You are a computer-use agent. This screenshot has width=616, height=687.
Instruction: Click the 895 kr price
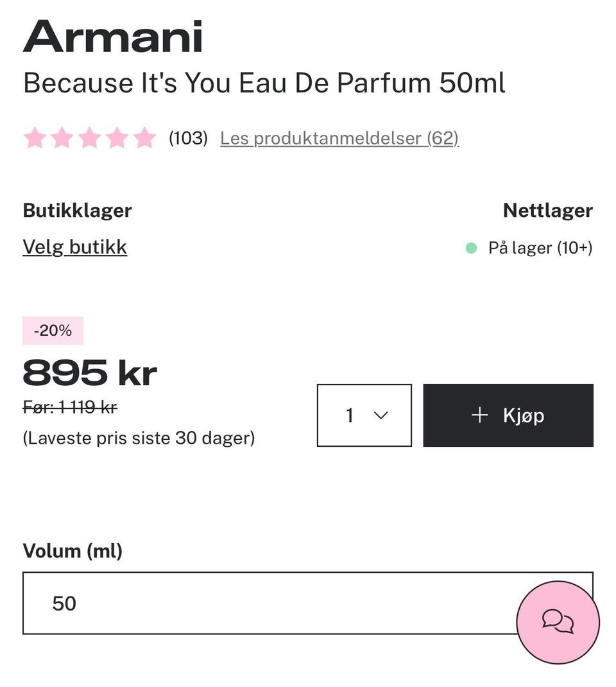point(90,373)
